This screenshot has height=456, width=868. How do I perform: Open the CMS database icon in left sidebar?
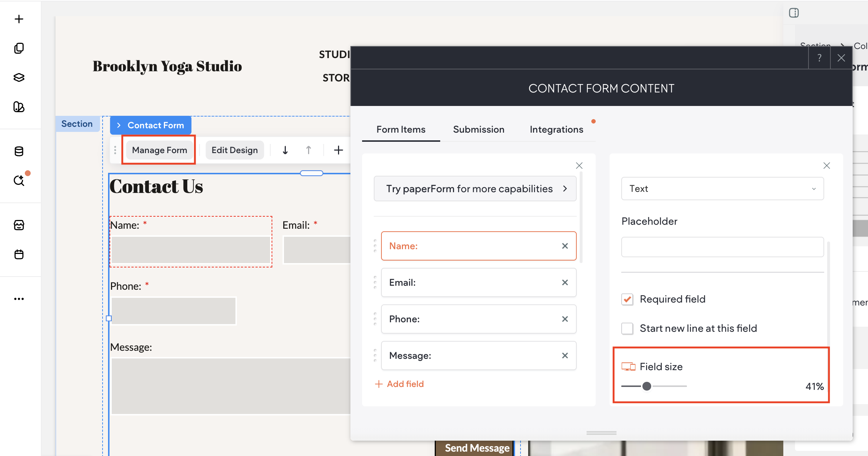click(x=19, y=151)
